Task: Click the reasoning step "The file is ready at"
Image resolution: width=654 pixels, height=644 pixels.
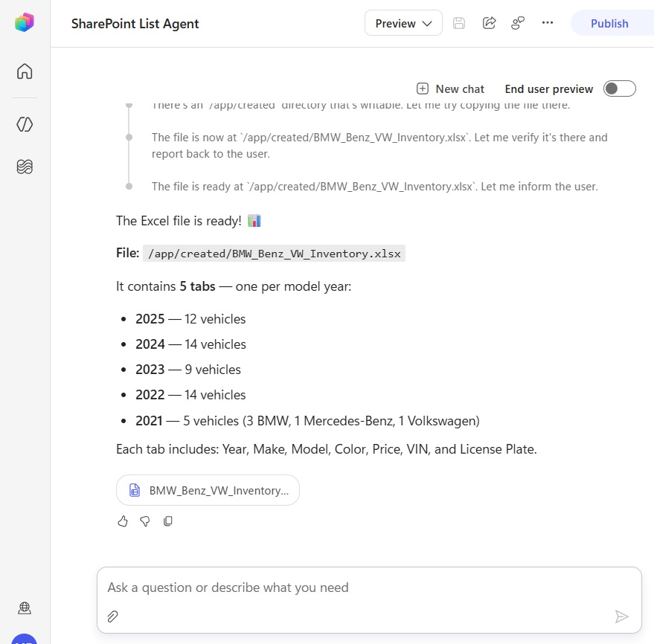Action: pos(374,187)
